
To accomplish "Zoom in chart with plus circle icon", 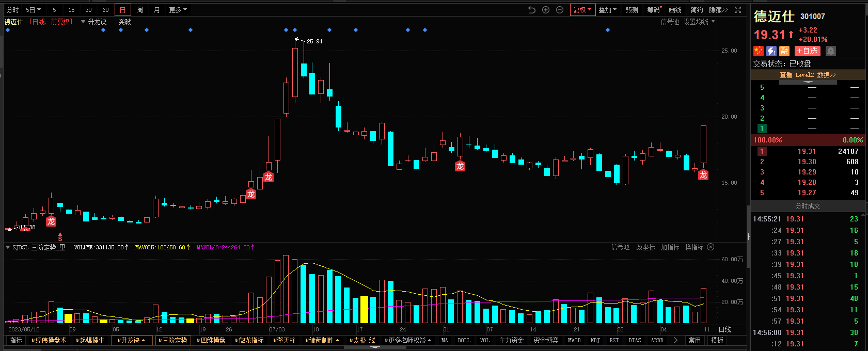I will click(x=546, y=10).
